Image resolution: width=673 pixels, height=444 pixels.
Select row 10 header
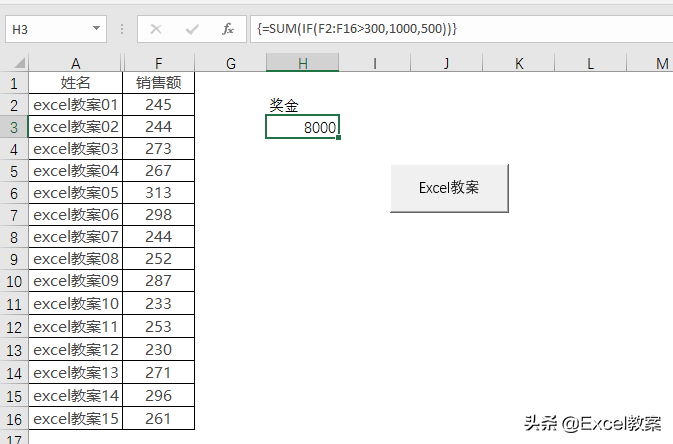pos(14,281)
